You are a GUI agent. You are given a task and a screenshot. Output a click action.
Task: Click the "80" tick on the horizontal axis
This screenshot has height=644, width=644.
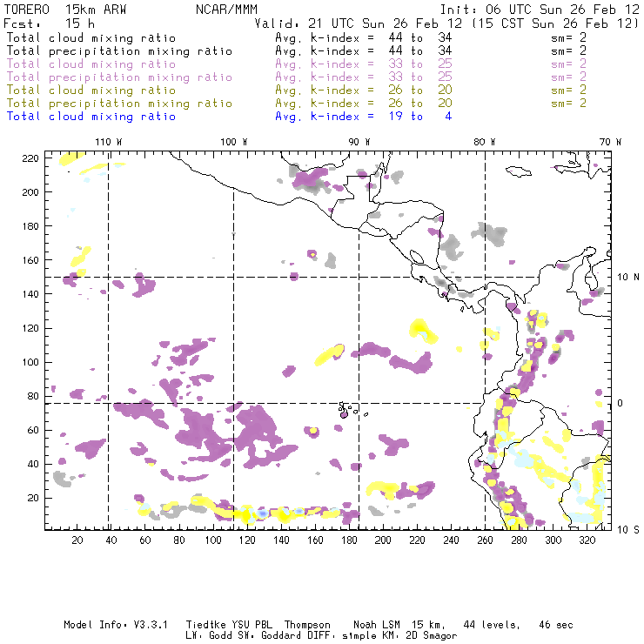pyautogui.click(x=179, y=540)
